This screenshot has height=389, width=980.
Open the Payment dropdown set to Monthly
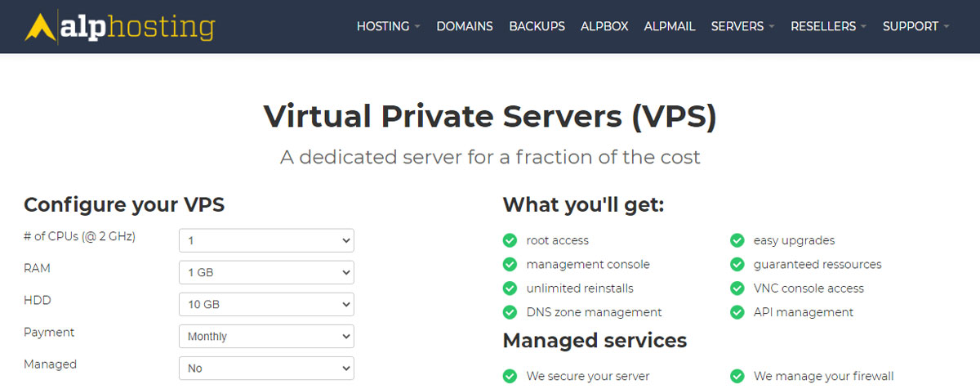click(x=266, y=336)
